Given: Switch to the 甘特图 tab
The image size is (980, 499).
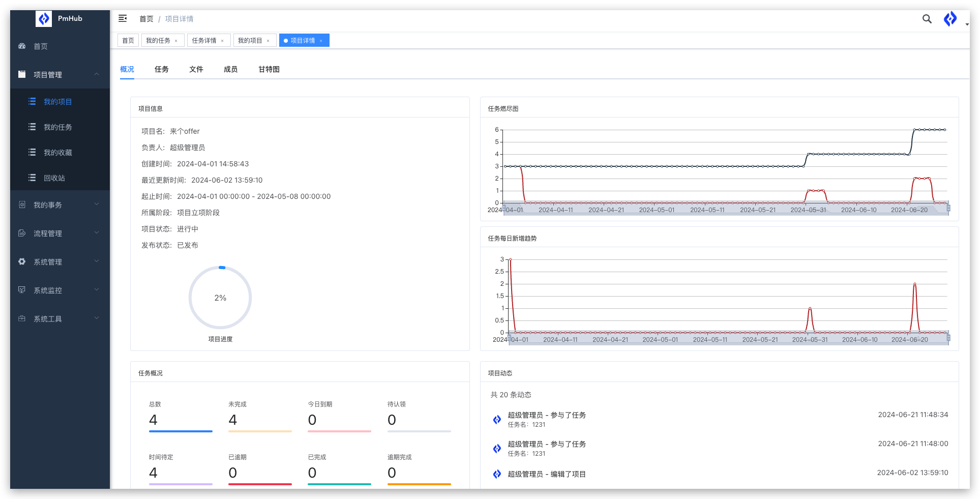Looking at the screenshot, I should click(x=269, y=69).
